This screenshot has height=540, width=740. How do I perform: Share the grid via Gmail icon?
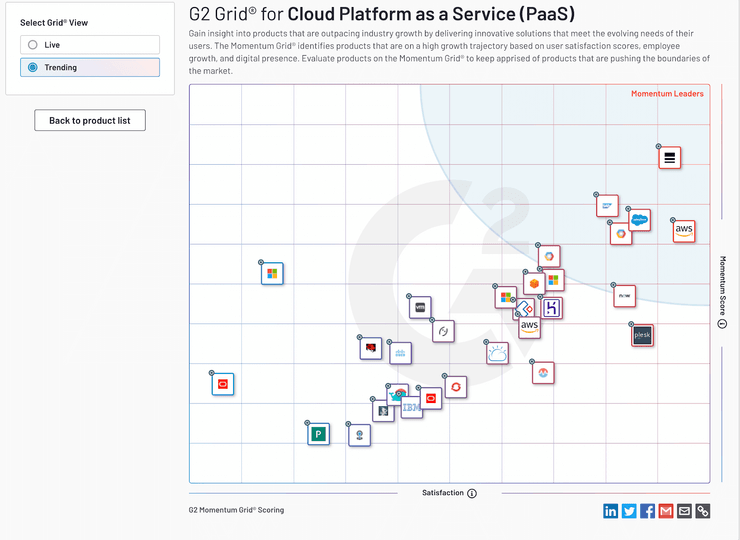[665, 511]
